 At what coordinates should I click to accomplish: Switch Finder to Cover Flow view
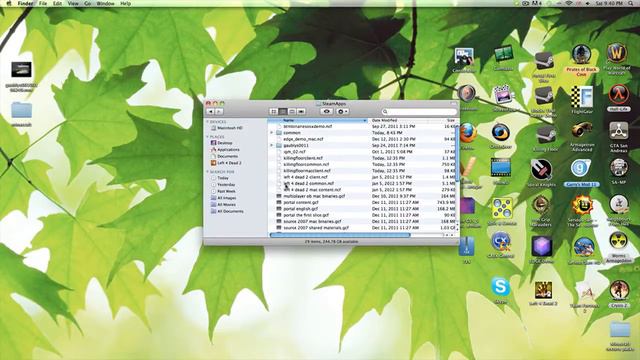pyautogui.click(x=301, y=111)
